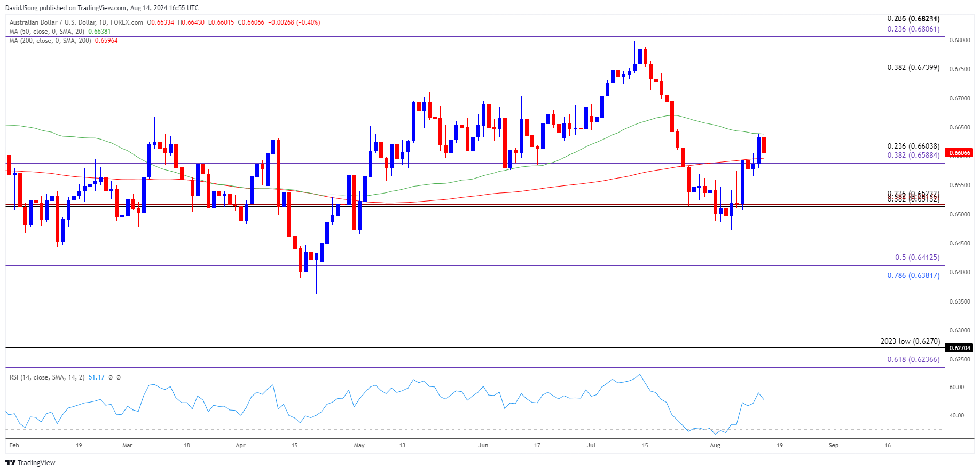Click the most recent red candlestick

[x=764, y=145]
